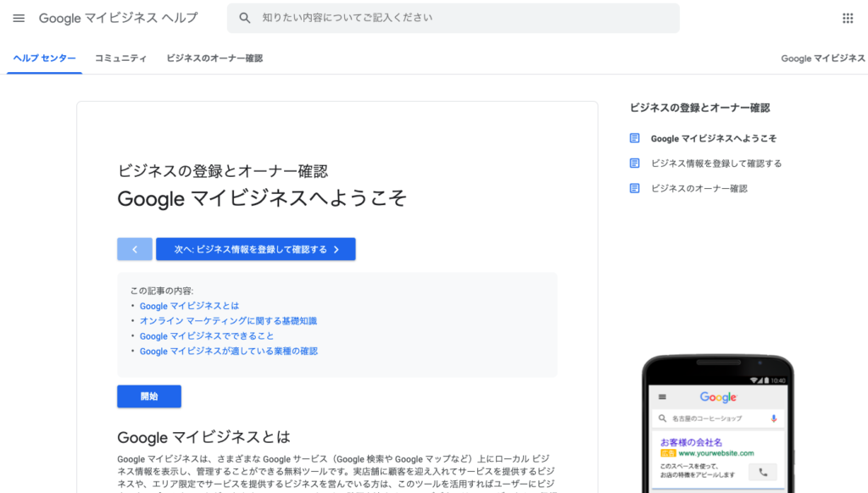Jump to Google マイビジネスとは section
This screenshot has width=868, height=493.
pos(189,306)
